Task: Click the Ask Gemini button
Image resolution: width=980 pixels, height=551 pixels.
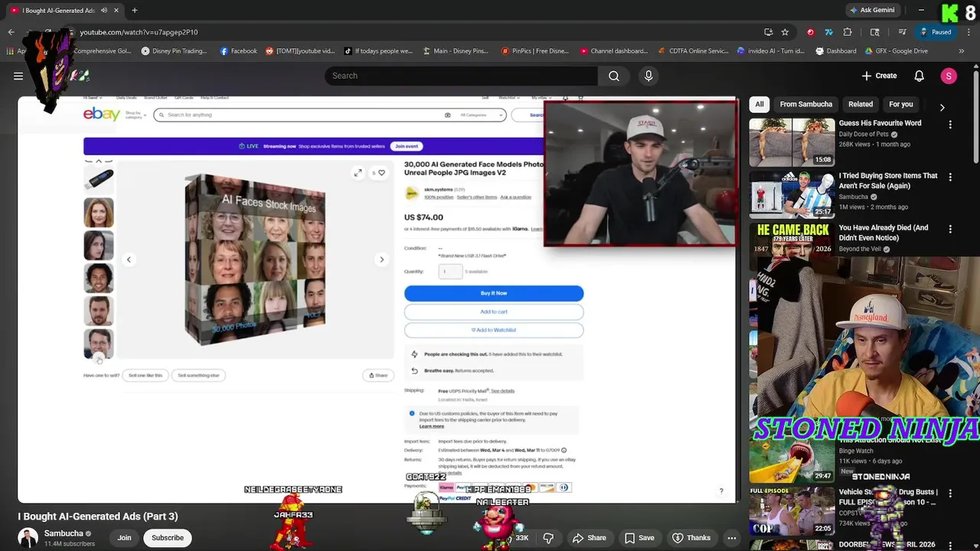Action: pos(871,10)
